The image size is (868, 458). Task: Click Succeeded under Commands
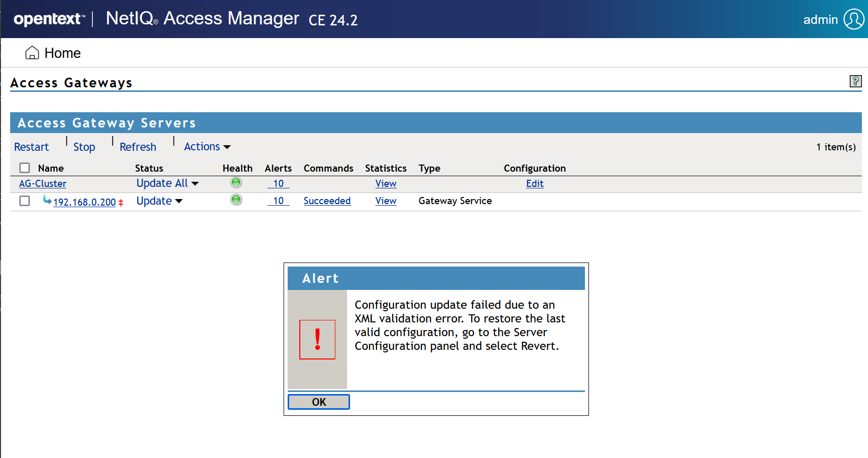coord(327,201)
